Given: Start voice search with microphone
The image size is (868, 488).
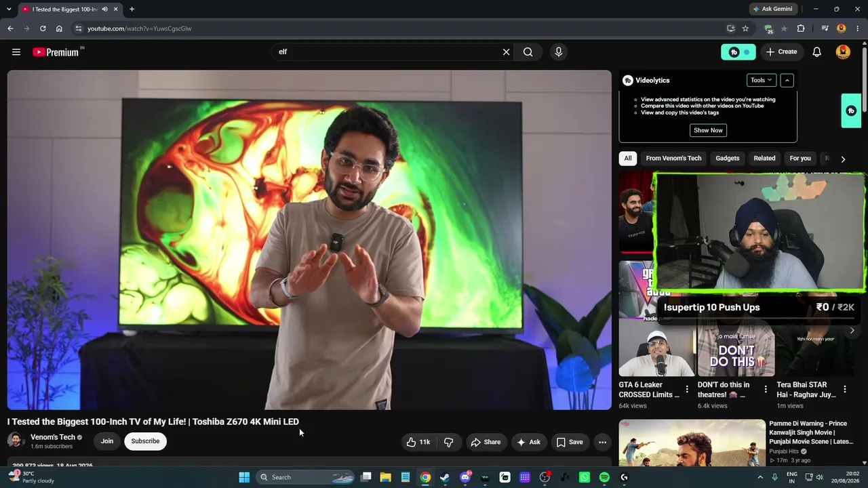Looking at the screenshot, I should 559,52.
